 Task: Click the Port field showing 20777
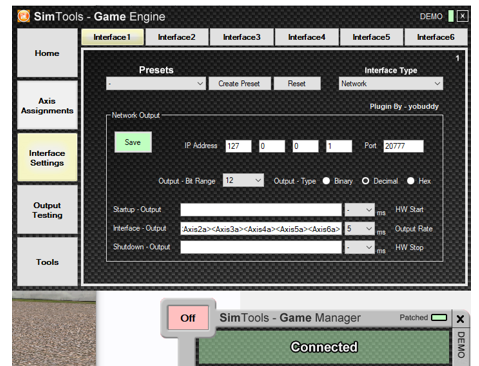[x=403, y=146]
